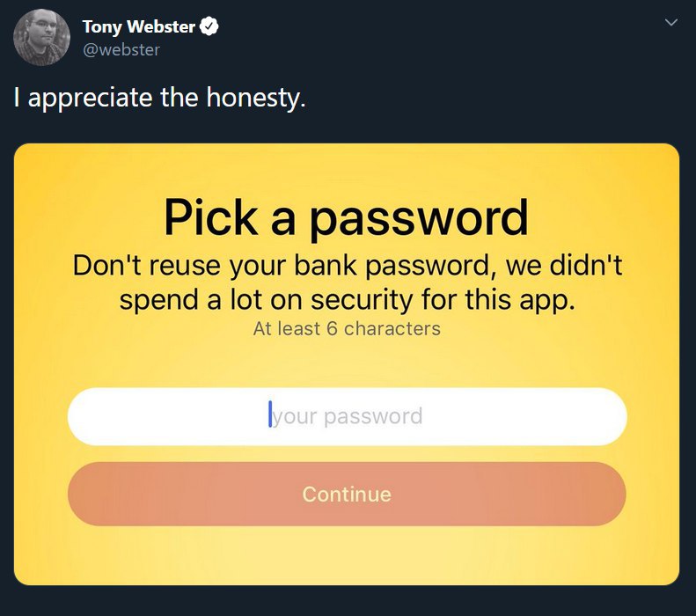This screenshot has height=616, width=696.
Task: Click the verified checkmark badge
Action: [209, 26]
